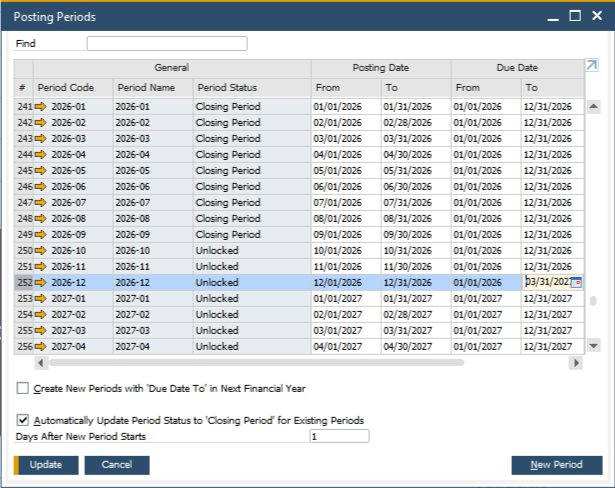Click the horizontal scroll right arrow
Viewport: 615px width, 488px height.
[x=576, y=363]
